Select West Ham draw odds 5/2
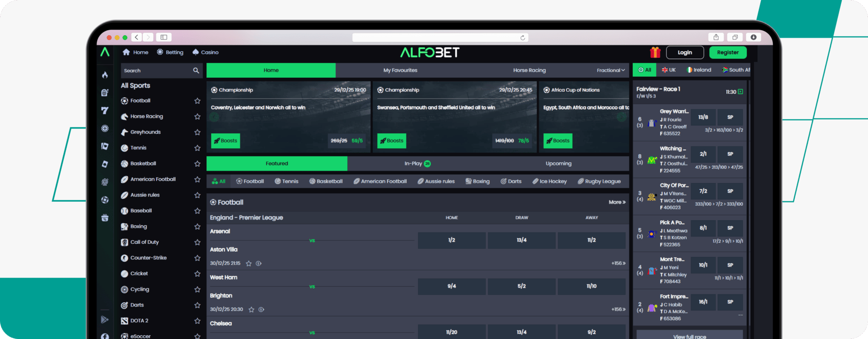The height and width of the screenshot is (339, 868). coord(521,286)
